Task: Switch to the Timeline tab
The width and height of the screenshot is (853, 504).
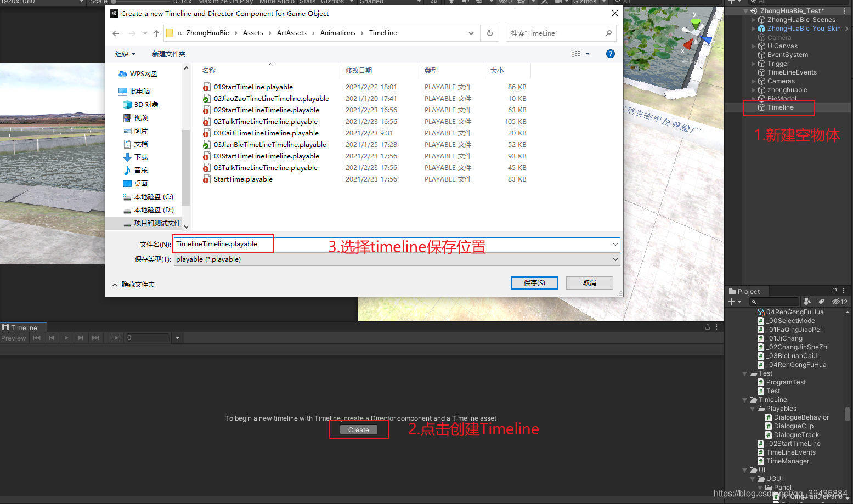Action: (23, 327)
